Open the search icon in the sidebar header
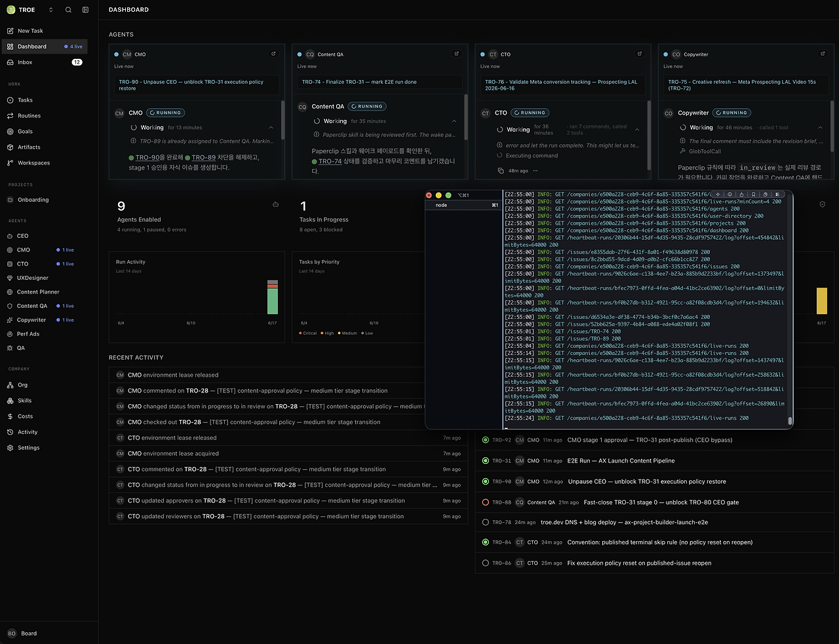Viewport: 839px width, 644px height. pyautogui.click(x=68, y=10)
